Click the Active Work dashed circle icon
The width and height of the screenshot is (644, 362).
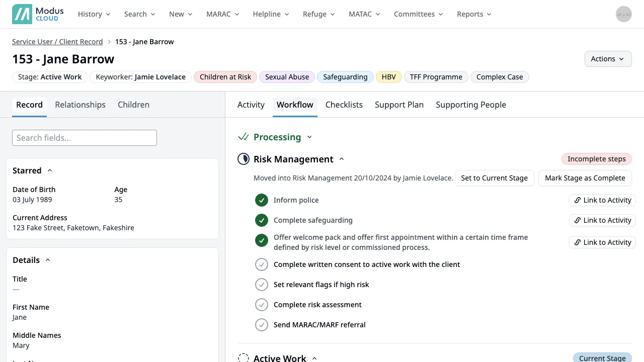(x=244, y=357)
